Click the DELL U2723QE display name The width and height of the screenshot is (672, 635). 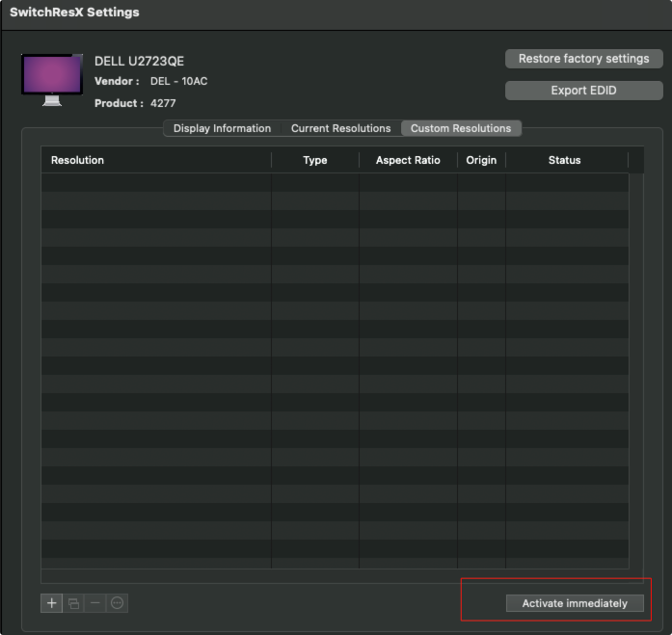pyautogui.click(x=139, y=62)
